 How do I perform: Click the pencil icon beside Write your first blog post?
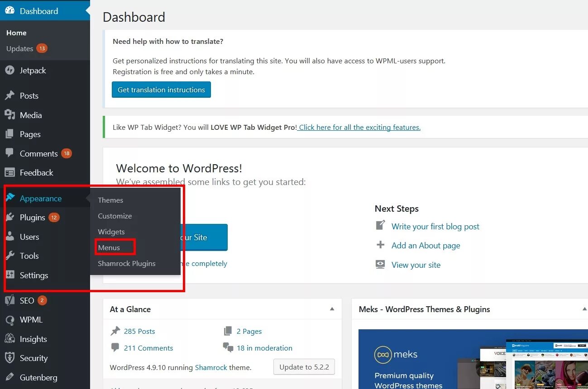[380, 225]
